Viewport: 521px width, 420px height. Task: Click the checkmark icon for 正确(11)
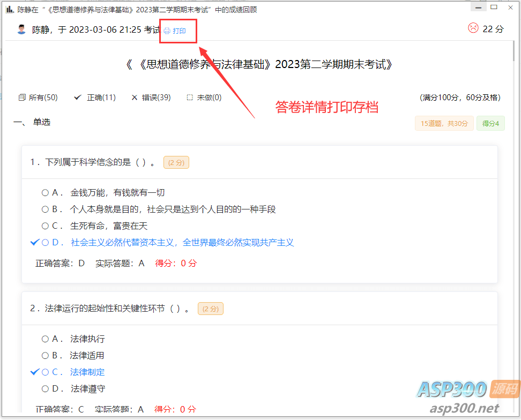78,97
